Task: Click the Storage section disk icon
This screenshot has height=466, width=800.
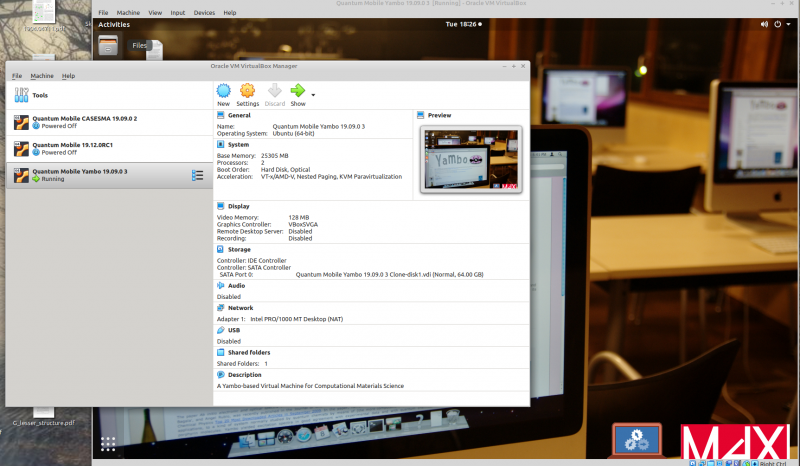Action: click(x=220, y=250)
